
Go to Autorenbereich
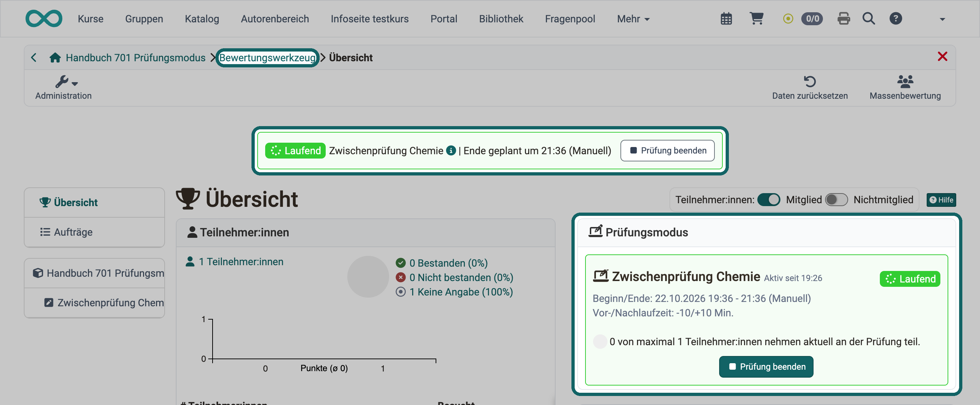tap(275, 19)
